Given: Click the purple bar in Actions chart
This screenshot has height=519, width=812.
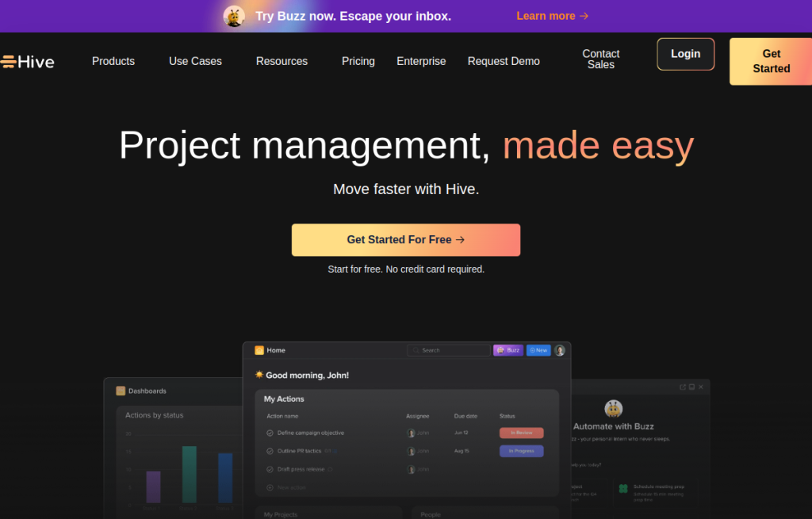Looking at the screenshot, I should tap(153, 487).
